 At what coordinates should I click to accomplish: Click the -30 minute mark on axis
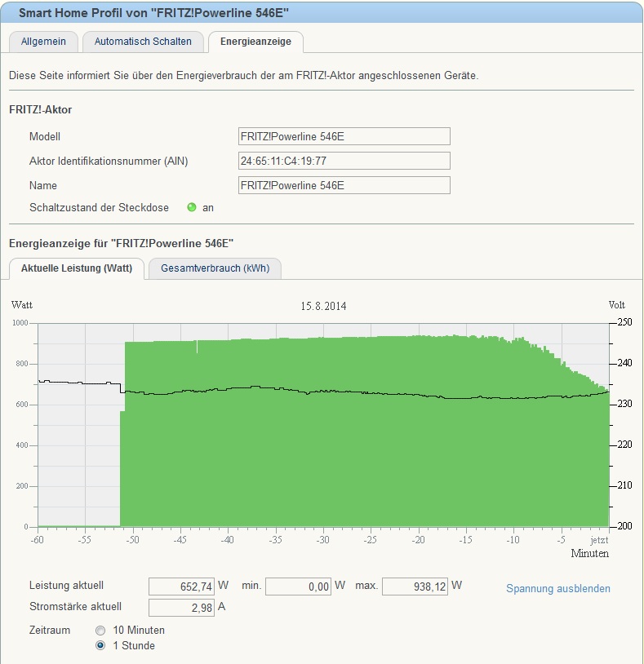pyautogui.click(x=323, y=540)
